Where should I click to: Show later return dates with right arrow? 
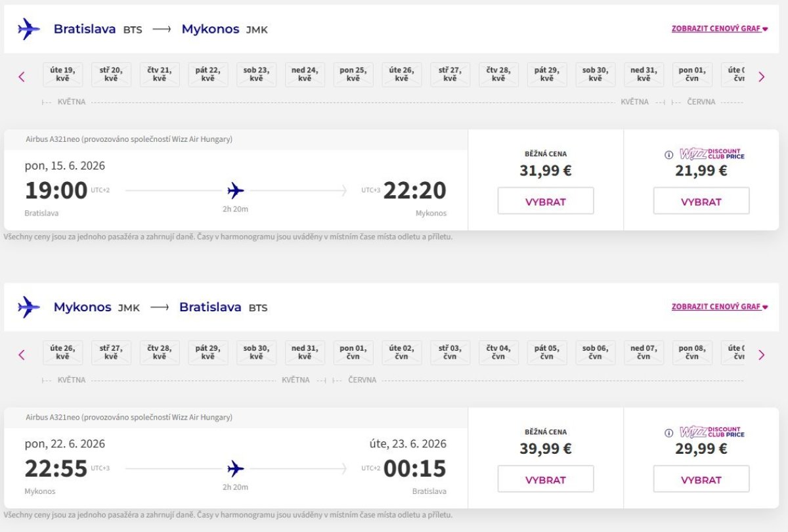point(761,355)
